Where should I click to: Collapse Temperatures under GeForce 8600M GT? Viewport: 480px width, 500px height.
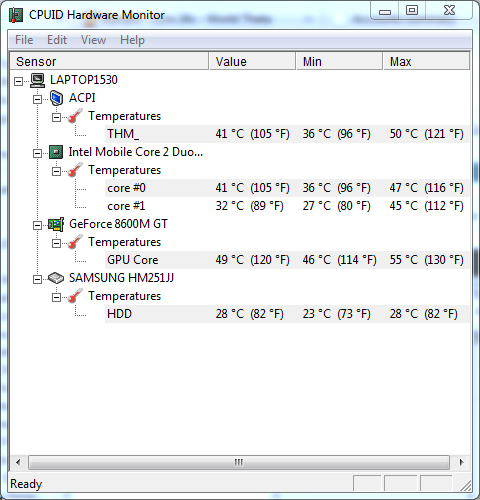(x=56, y=243)
